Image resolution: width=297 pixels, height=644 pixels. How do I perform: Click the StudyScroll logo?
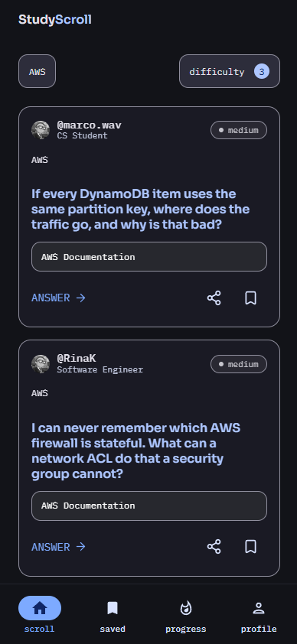55,19
